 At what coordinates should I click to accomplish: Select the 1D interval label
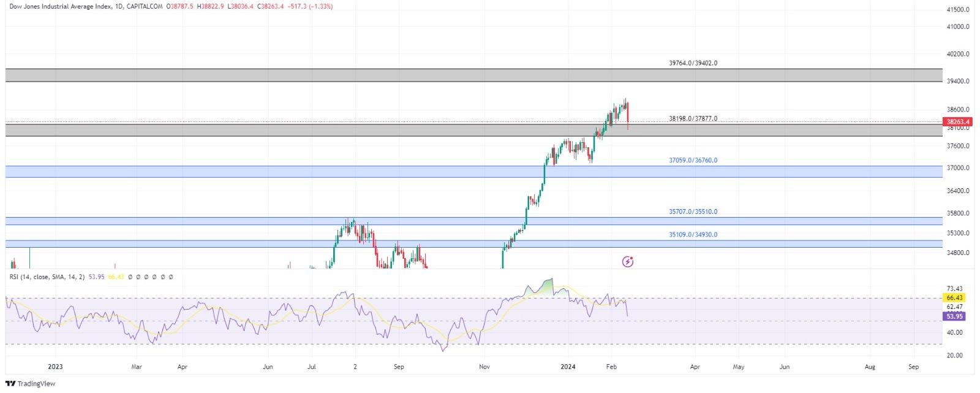pyautogui.click(x=119, y=7)
